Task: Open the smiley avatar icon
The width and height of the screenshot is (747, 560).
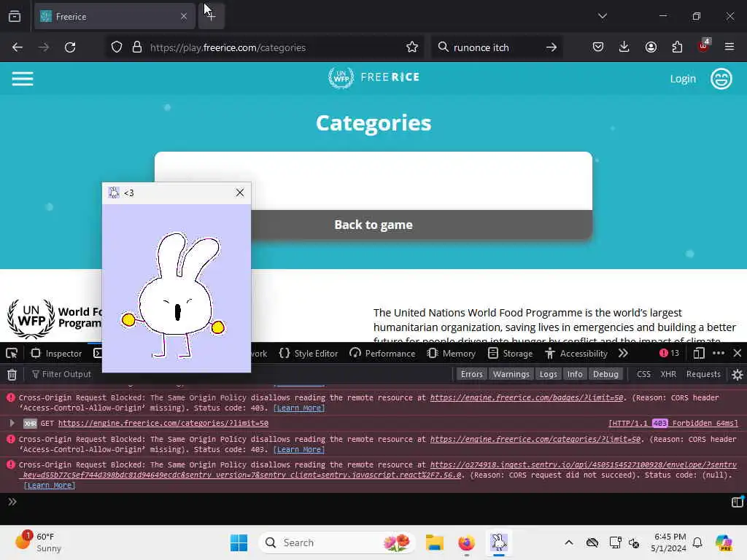Action: 721,79
